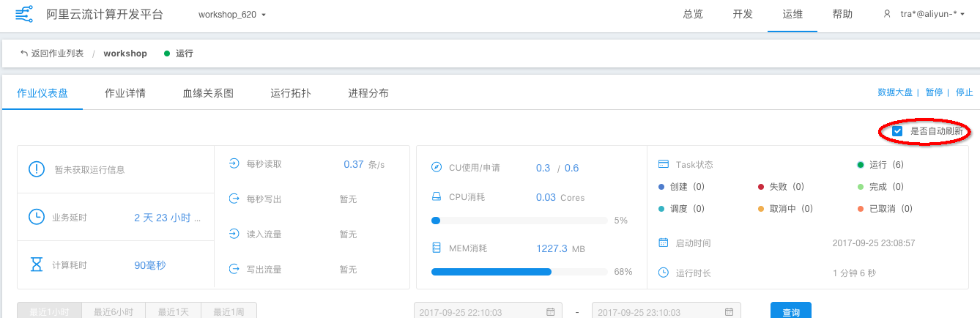The height and width of the screenshot is (318, 980).
Task: Click the 2017-09-25 23:08:57 start time
Action: click(x=874, y=243)
